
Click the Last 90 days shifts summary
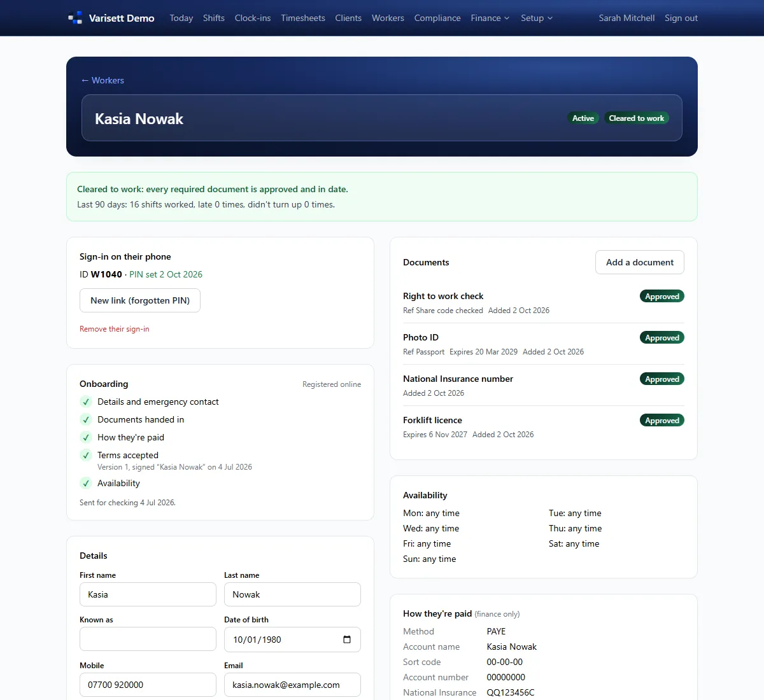pos(206,204)
